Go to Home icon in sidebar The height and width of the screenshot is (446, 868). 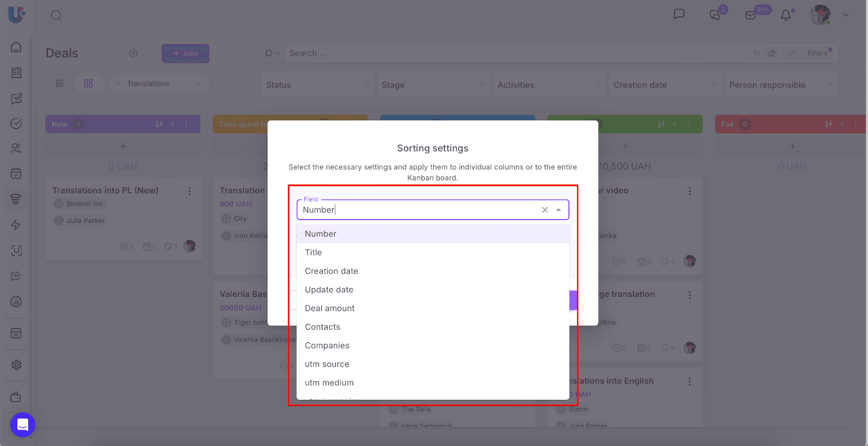[16, 47]
